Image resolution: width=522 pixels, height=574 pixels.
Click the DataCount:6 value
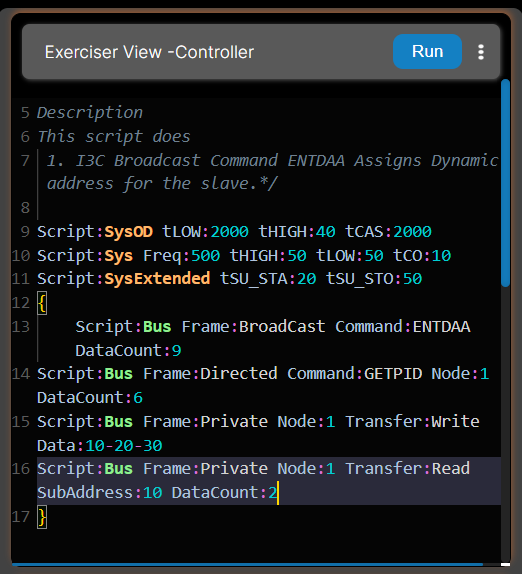point(90,398)
